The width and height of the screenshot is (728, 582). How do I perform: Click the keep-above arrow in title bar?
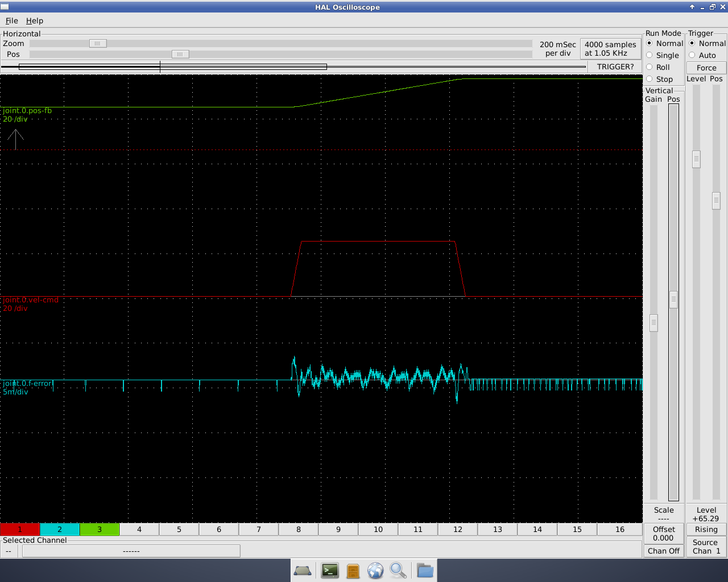tap(692, 7)
